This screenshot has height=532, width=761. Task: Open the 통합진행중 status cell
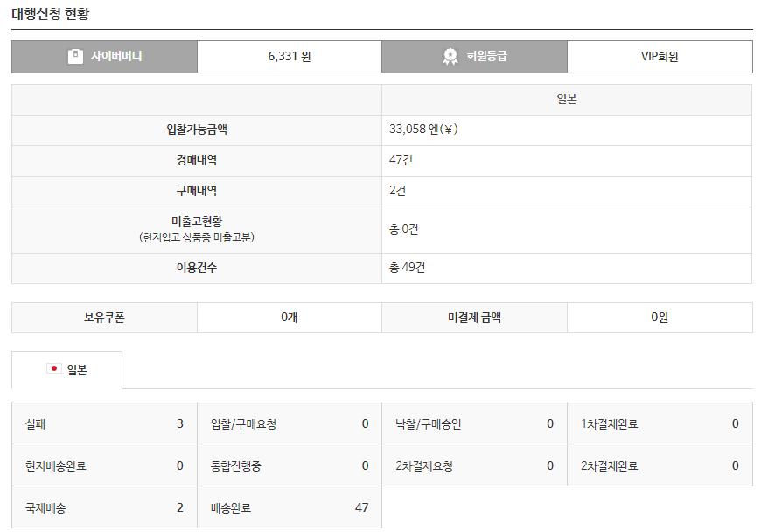coord(290,465)
